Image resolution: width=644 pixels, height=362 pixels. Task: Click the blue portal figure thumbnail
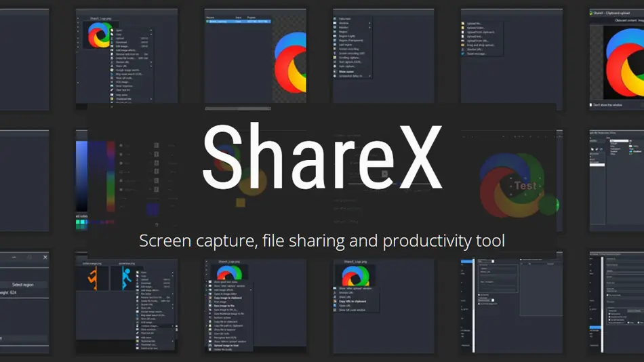[126, 278]
